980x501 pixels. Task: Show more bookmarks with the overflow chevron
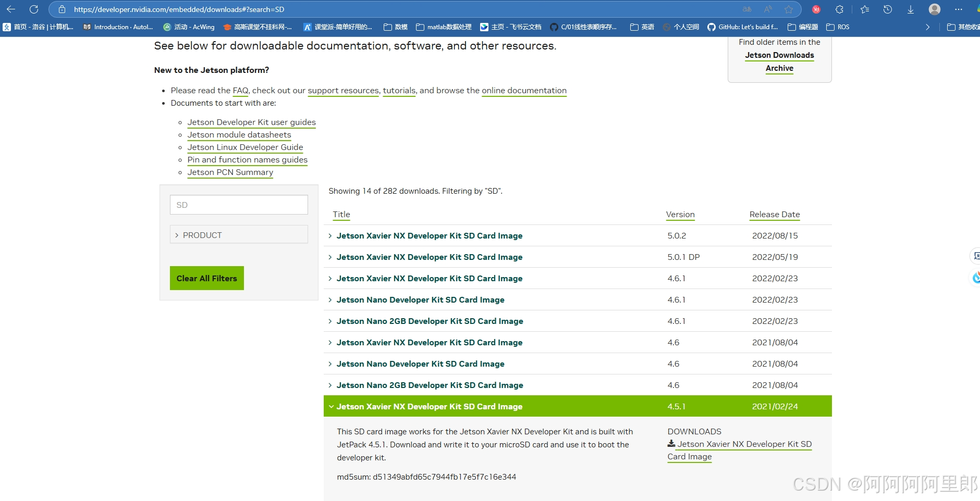tap(927, 27)
